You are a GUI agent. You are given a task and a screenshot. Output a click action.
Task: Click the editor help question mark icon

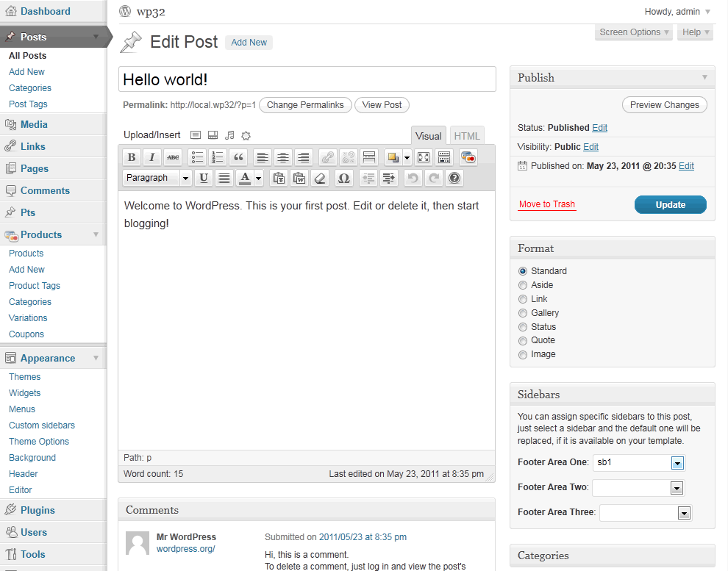coord(454,178)
